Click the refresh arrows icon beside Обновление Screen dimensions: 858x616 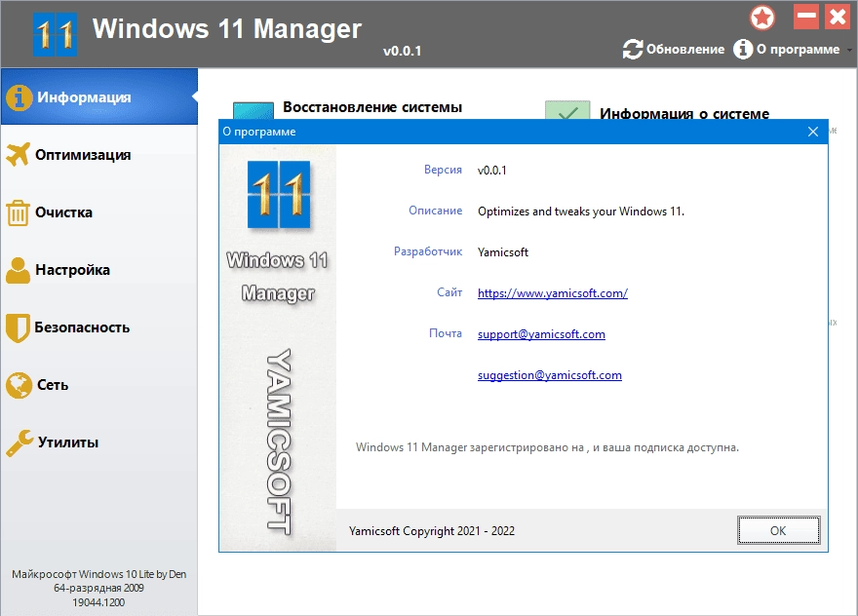[x=632, y=50]
